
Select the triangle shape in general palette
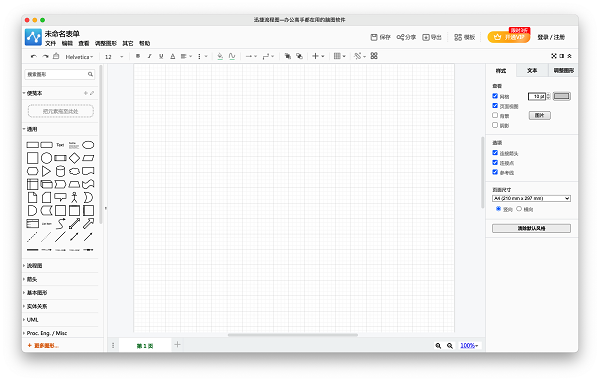click(x=46, y=171)
